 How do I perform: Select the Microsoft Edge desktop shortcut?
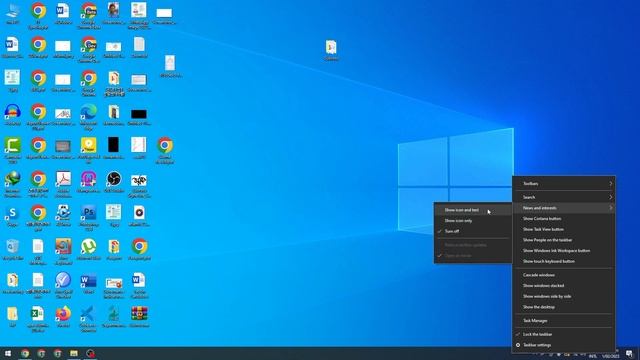coord(89,117)
